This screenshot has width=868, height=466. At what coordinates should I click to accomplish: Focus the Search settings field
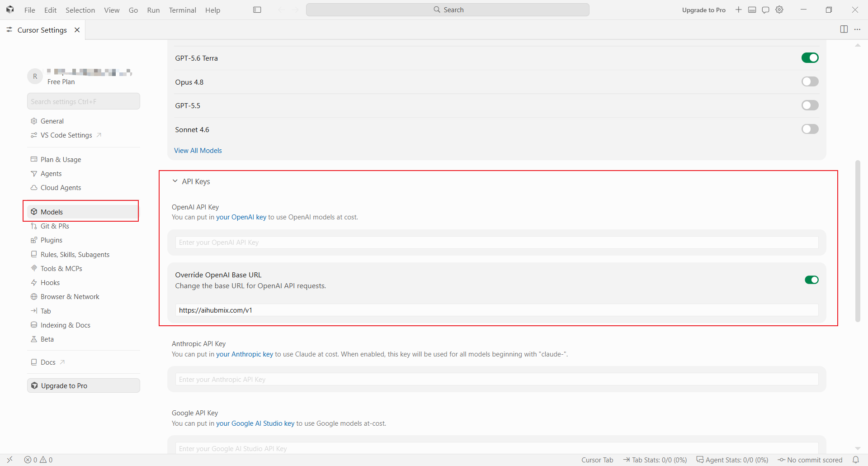(84, 101)
